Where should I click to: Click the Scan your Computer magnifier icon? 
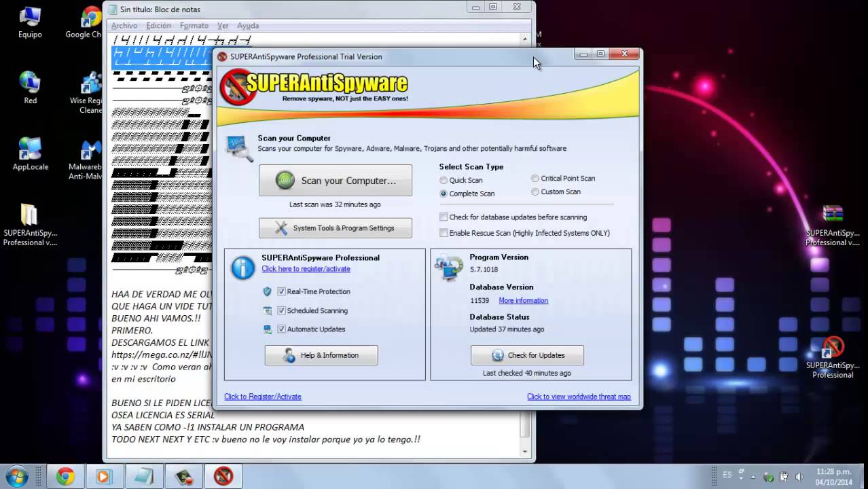tap(239, 148)
